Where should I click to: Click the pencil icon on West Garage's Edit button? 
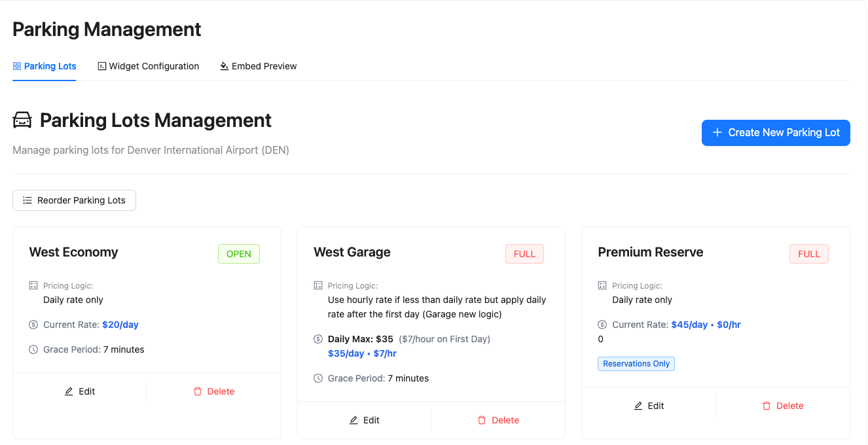(353, 420)
